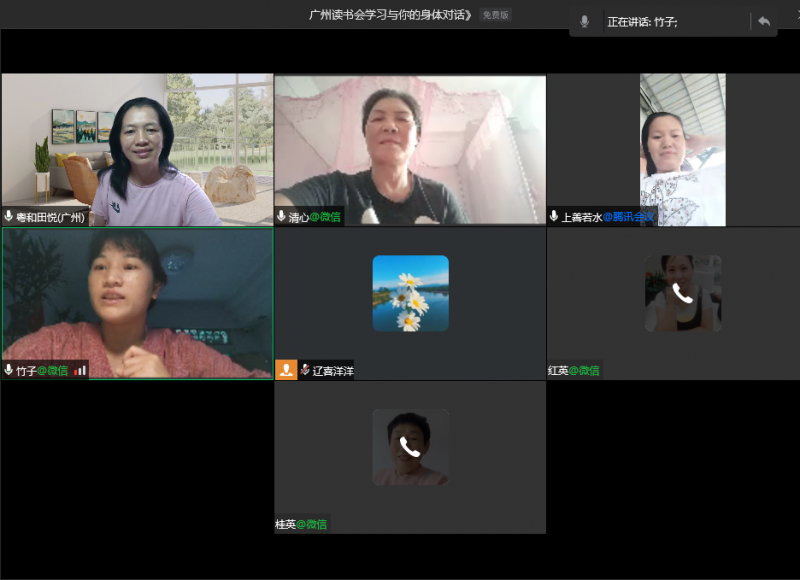Click the orange host icon beside 辽喜洋洋
Screen dimensions: 800x580
(x=286, y=370)
